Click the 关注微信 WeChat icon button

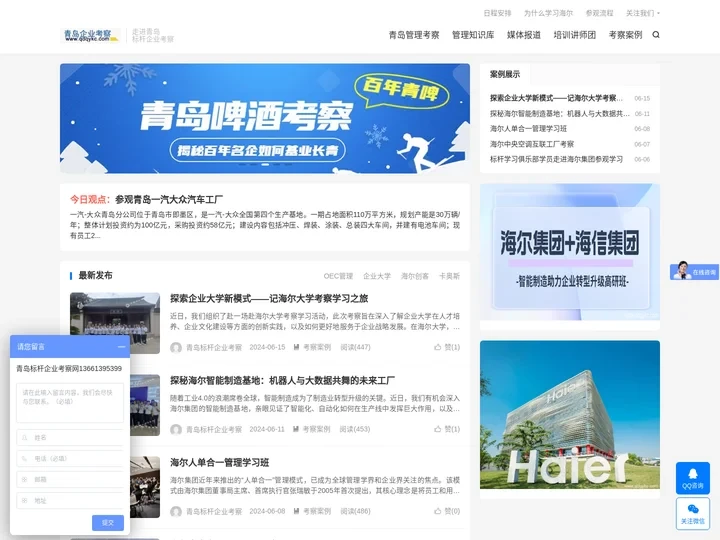(x=692, y=513)
